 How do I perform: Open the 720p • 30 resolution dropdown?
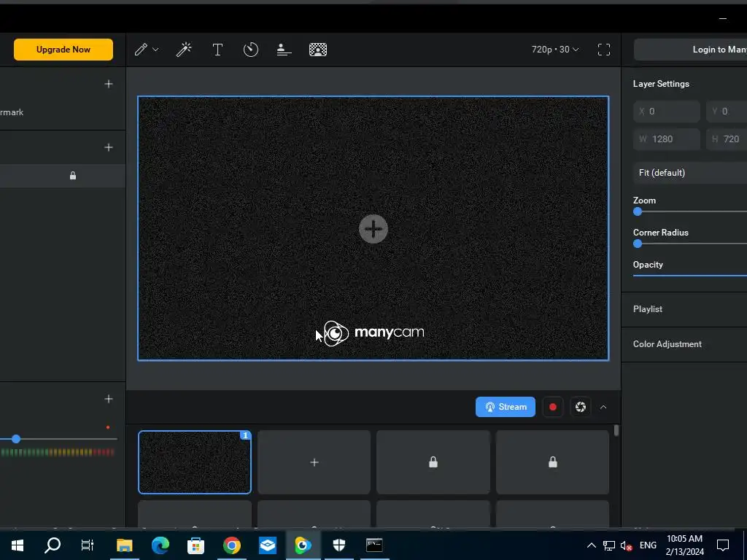[555, 50]
